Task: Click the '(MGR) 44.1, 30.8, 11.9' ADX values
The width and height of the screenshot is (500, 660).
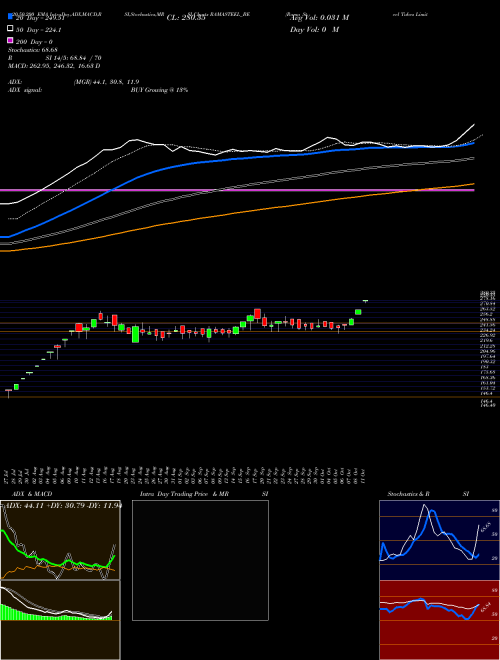Action: [106, 82]
